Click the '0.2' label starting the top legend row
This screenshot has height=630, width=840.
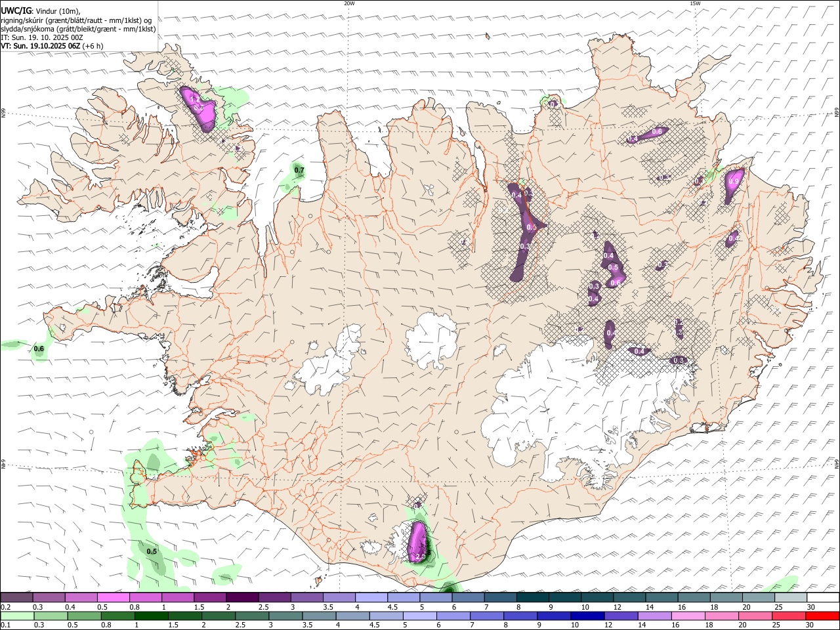coord(6,607)
